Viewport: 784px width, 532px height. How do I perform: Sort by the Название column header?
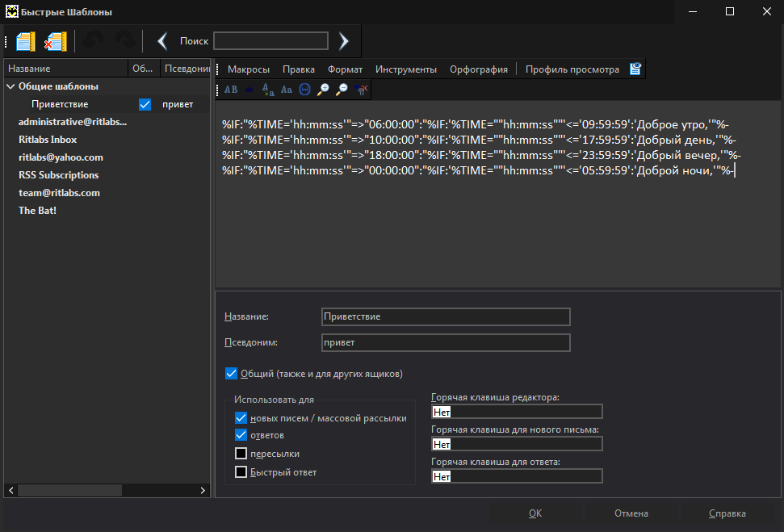click(x=65, y=69)
